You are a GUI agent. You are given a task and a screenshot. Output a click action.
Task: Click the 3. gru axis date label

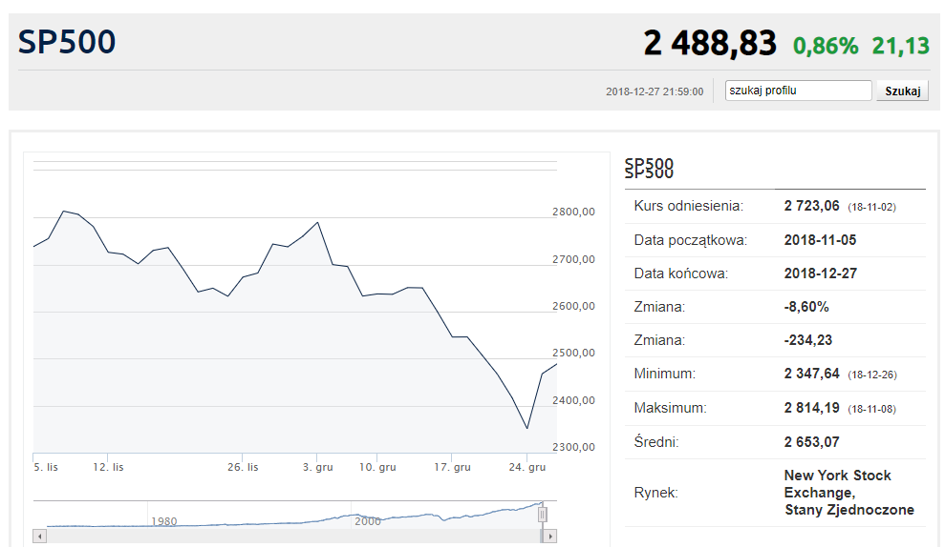[318, 467]
